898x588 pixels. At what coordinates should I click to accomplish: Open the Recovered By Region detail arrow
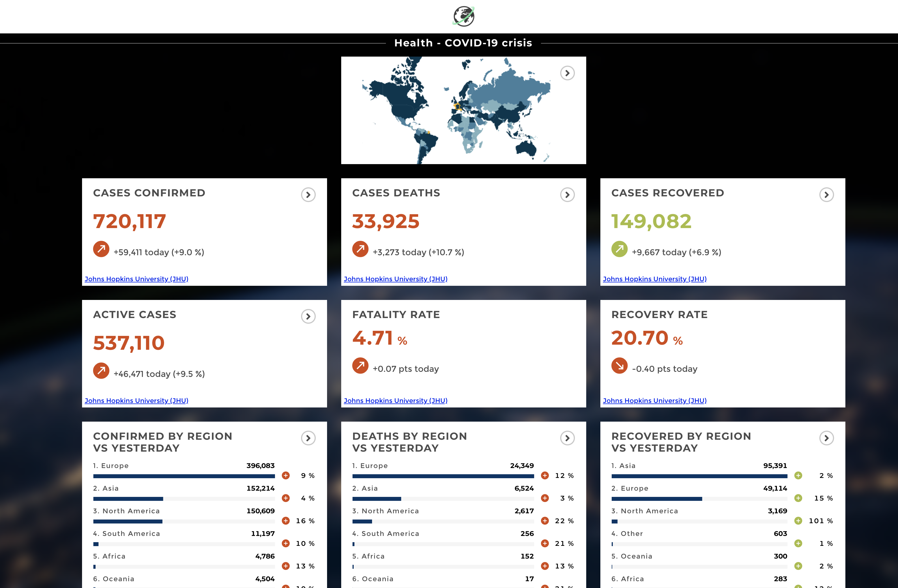pos(827,438)
